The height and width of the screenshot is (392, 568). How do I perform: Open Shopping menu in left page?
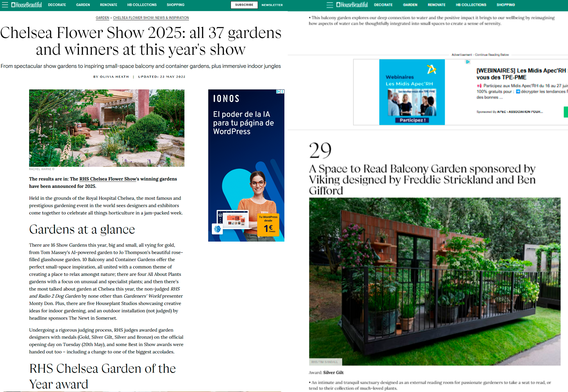pos(176,5)
